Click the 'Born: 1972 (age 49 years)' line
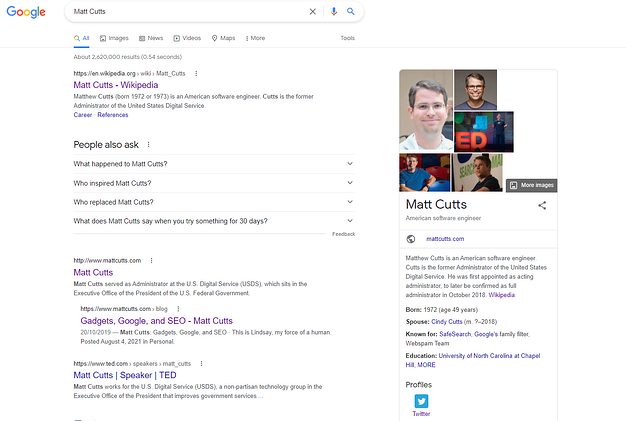This screenshot has width=626, height=421. pyautogui.click(x=442, y=310)
